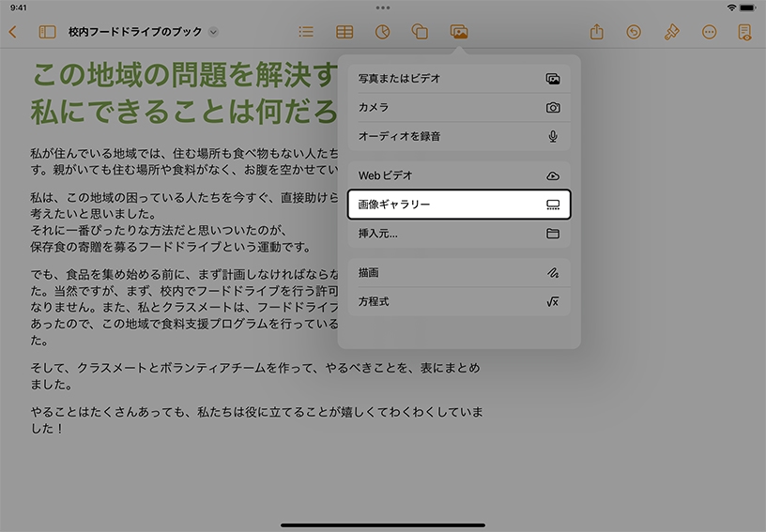The image size is (766, 532).
Task: Open the list insert icon
Action: tap(306, 32)
